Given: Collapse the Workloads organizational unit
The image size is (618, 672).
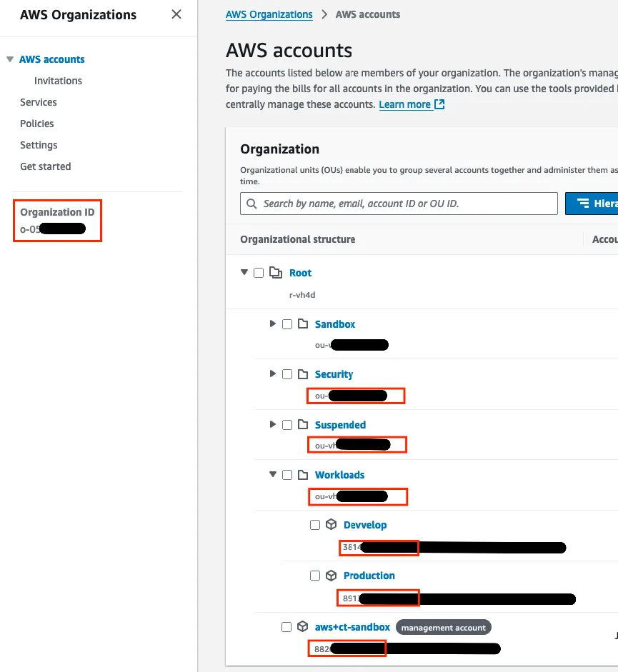Looking at the screenshot, I should tap(273, 474).
